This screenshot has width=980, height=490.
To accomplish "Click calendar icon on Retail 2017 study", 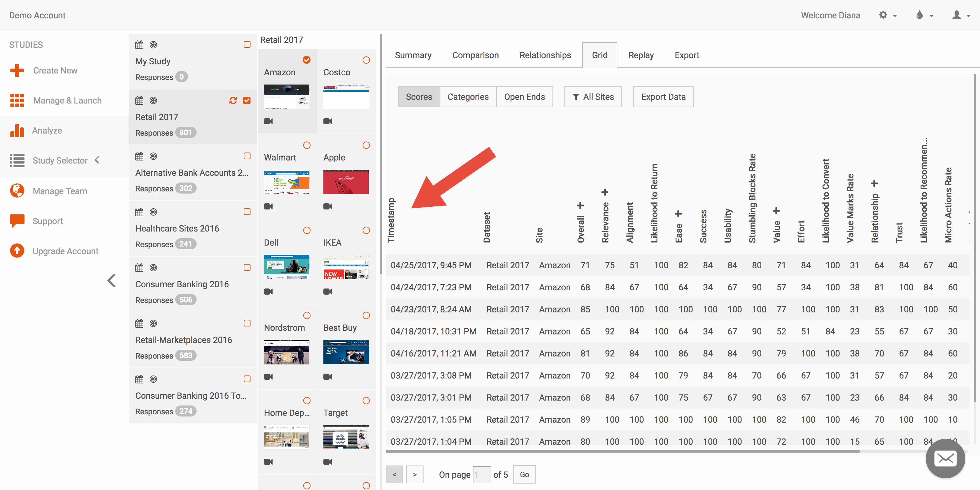I will click(139, 100).
